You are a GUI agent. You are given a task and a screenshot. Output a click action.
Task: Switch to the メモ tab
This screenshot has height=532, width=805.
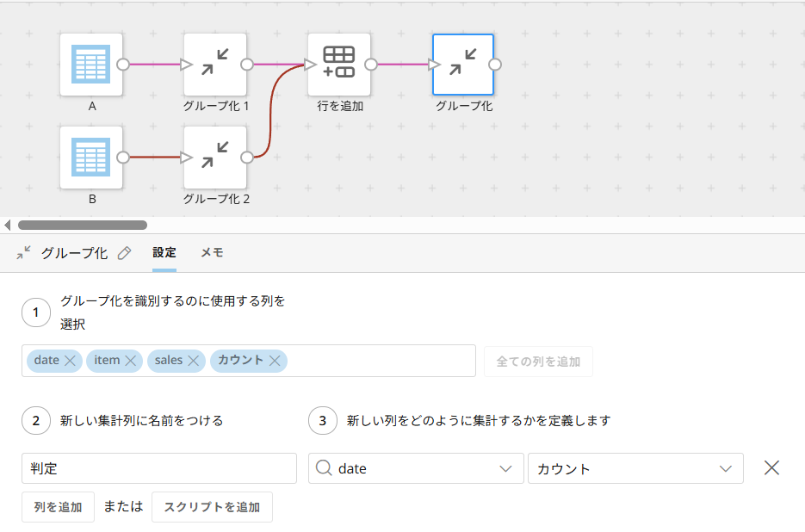point(212,252)
